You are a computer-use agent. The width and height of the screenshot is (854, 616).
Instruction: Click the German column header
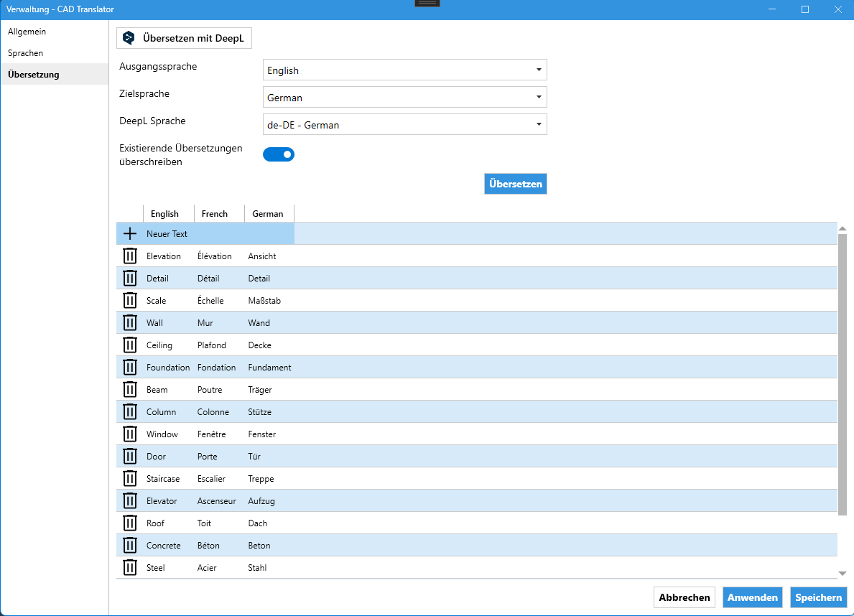pyautogui.click(x=269, y=213)
